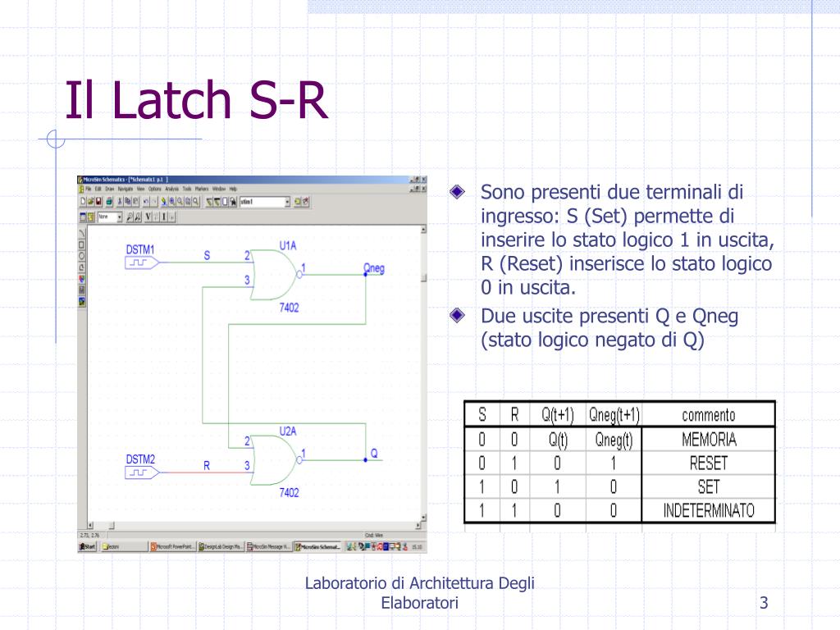Click the Simulate icon
This screenshot has width=840, height=630.
90,217
